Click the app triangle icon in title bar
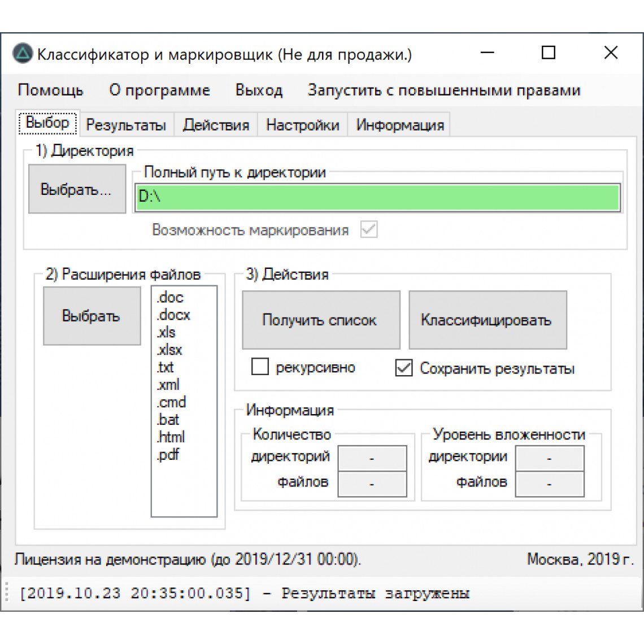644x644 pixels. click(23, 54)
